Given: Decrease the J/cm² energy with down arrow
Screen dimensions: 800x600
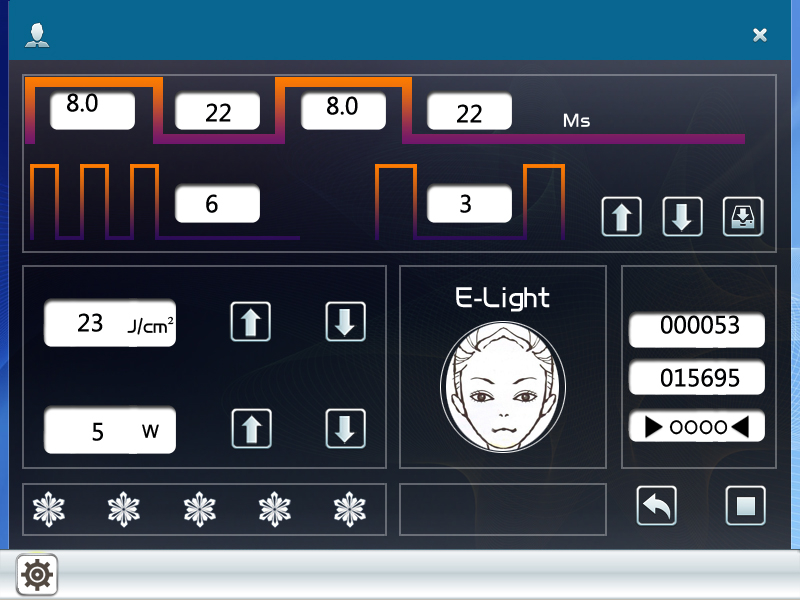Looking at the screenshot, I should pyautogui.click(x=345, y=322).
